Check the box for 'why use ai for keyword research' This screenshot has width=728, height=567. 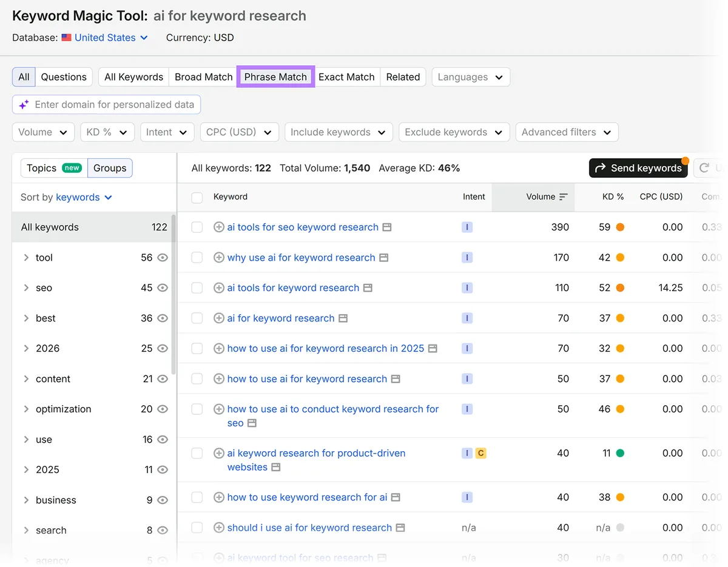click(197, 258)
